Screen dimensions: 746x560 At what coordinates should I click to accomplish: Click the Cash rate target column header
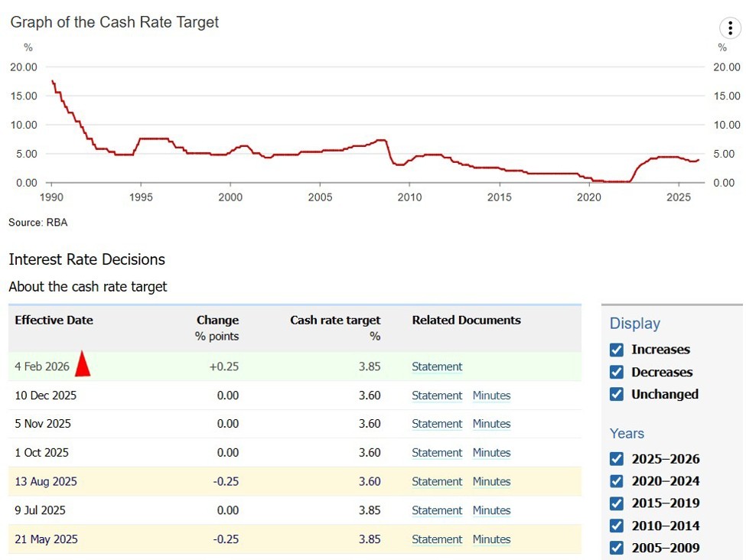tap(335, 321)
